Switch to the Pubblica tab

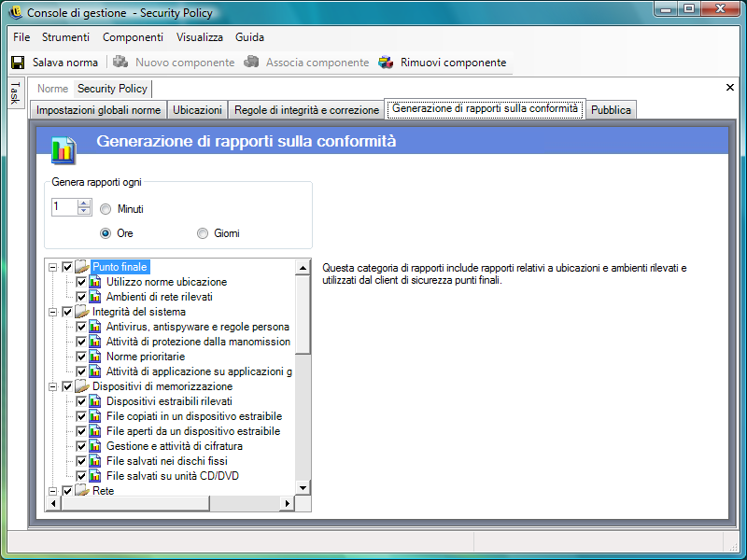(x=611, y=110)
